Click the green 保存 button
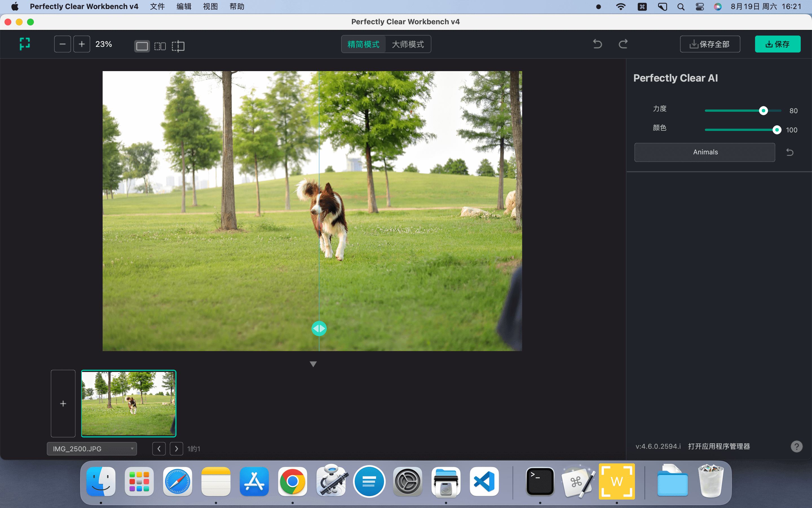 777,44
